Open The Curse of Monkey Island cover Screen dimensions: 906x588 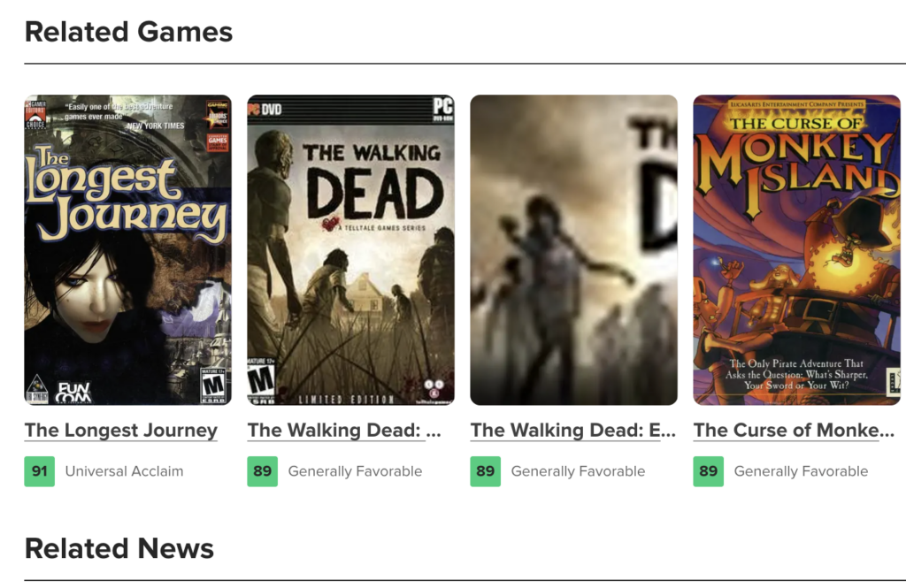coord(797,249)
